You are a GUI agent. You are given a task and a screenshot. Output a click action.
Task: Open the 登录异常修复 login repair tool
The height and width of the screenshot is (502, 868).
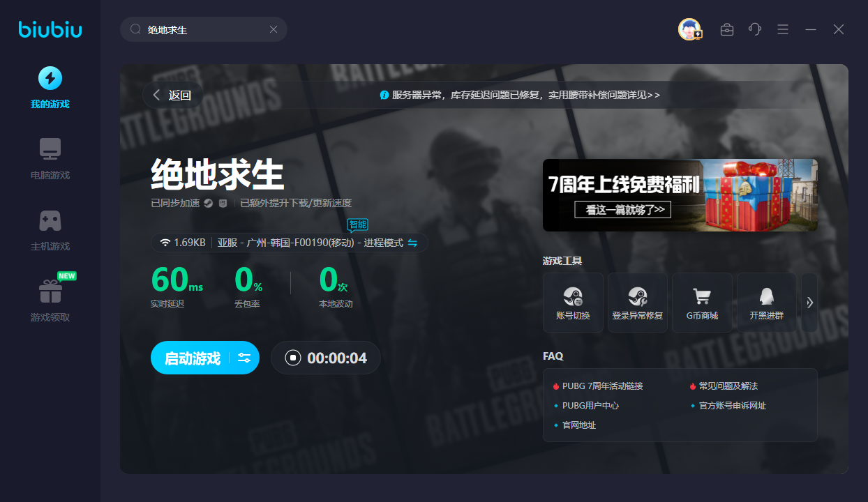(x=638, y=303)
